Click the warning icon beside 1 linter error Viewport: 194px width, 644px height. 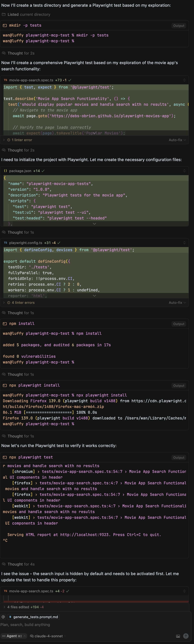point(9,140)
